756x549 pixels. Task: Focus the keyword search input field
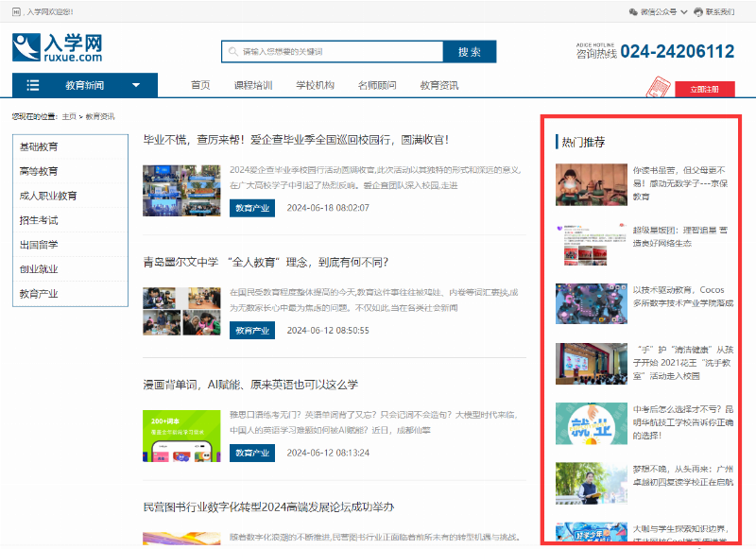[x=333, y=52]
